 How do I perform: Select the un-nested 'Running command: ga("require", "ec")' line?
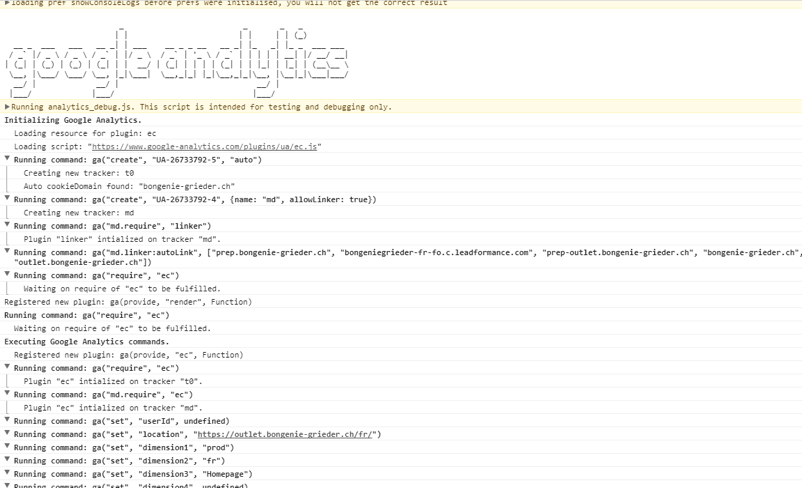point(86,316)
